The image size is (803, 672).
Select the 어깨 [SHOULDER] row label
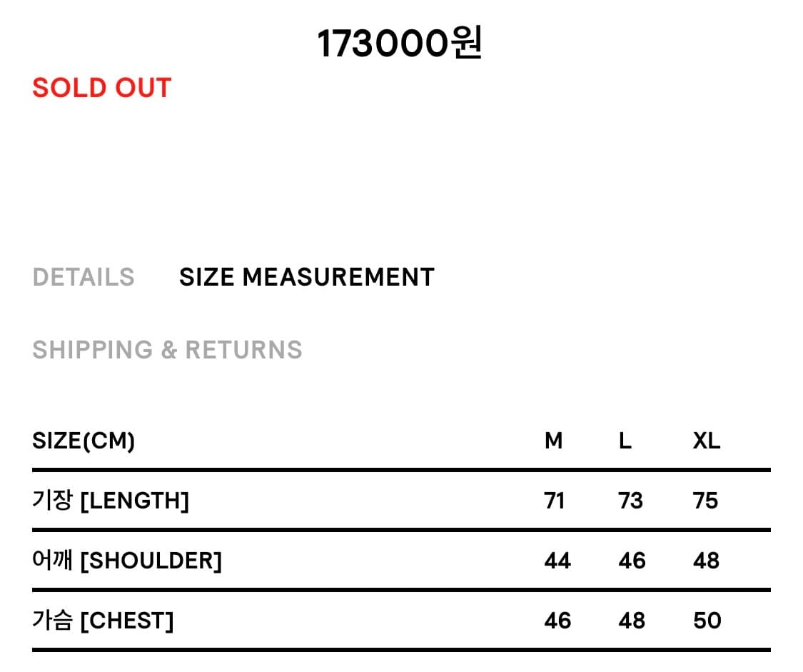coord(127,561)
